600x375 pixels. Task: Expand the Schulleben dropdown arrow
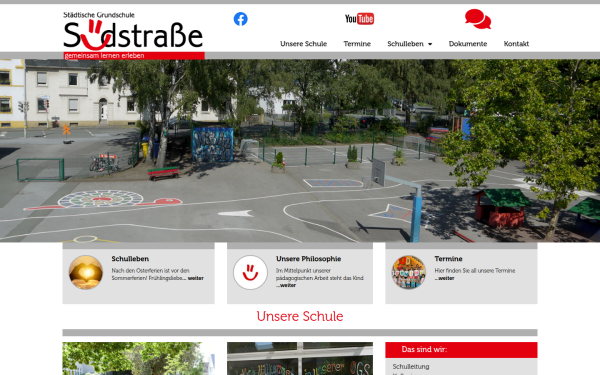click(x=430, y=44)
